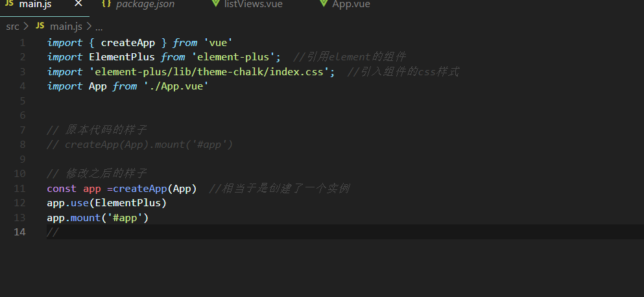Viewport: 644px width, 297px height.
Task: Click the comment 引用element的组件
Action: (350, 57)
